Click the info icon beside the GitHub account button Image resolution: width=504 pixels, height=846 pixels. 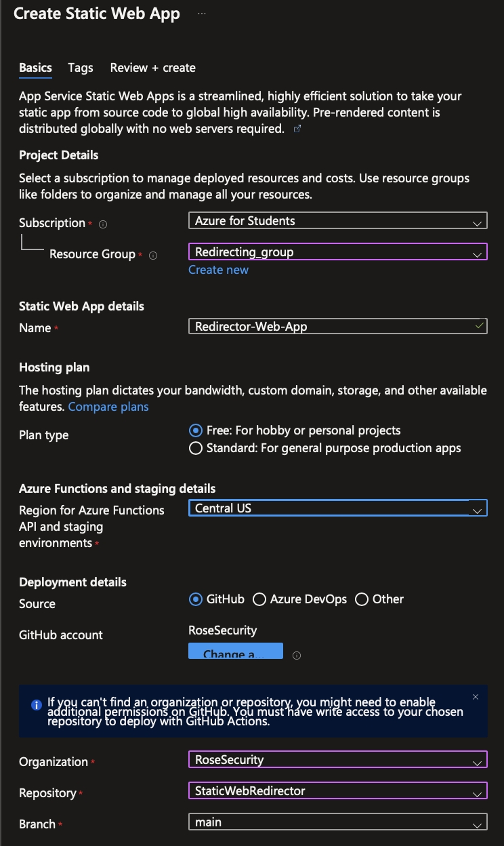[296, 656]
